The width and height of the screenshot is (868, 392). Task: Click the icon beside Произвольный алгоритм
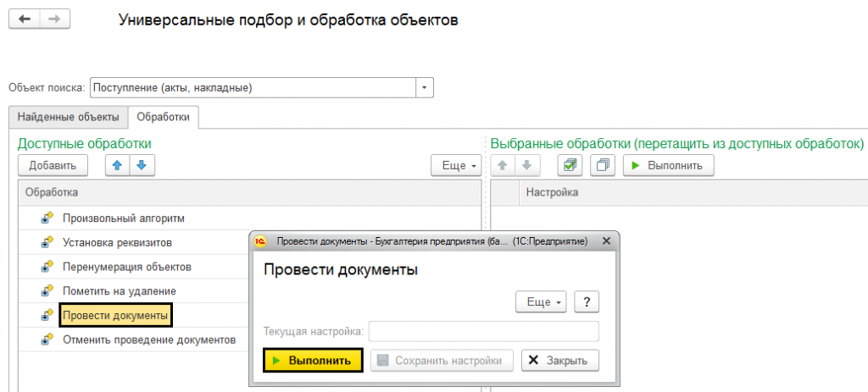pos(47,218)
